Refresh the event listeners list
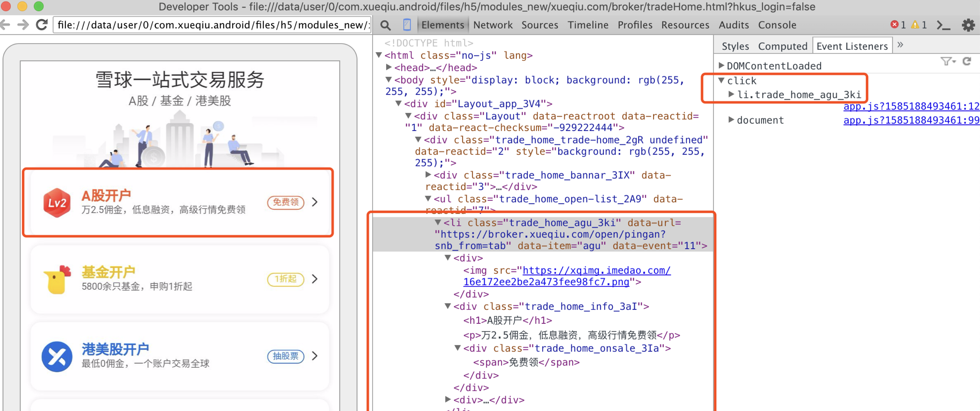Viewport: 980px width, 411px height. pos(967,62)
